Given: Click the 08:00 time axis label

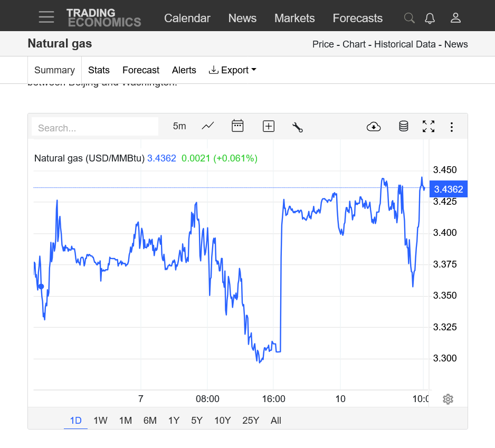Looking at the screenshot, I should pyautogui.click(x=207, y=399).
